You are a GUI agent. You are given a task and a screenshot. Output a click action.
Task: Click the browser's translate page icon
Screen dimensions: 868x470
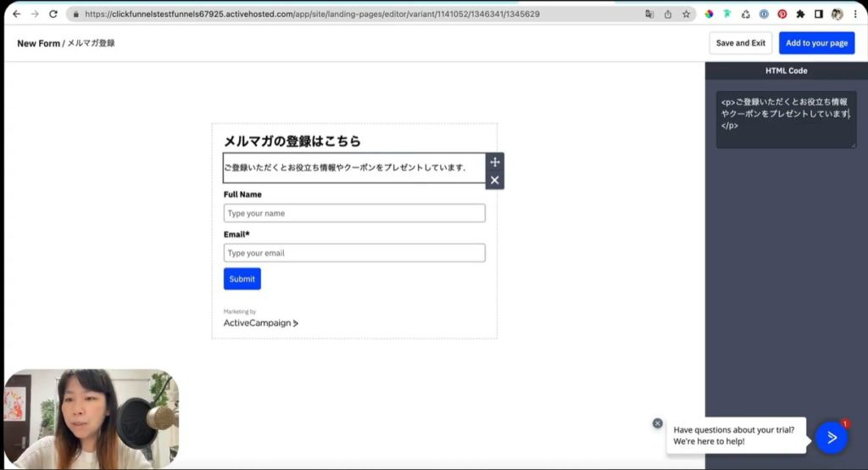(x=649, y=14)
